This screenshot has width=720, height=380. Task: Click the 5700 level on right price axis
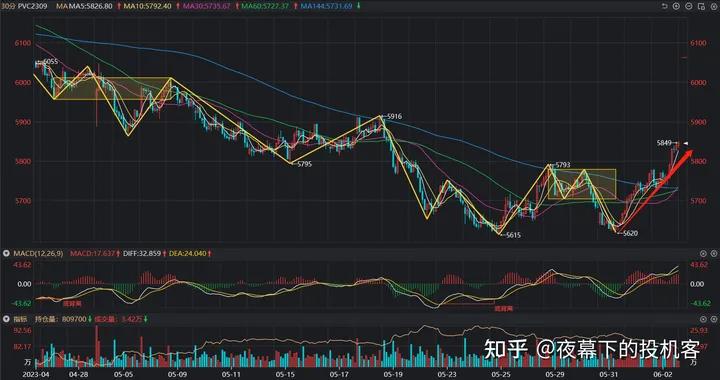698,201
